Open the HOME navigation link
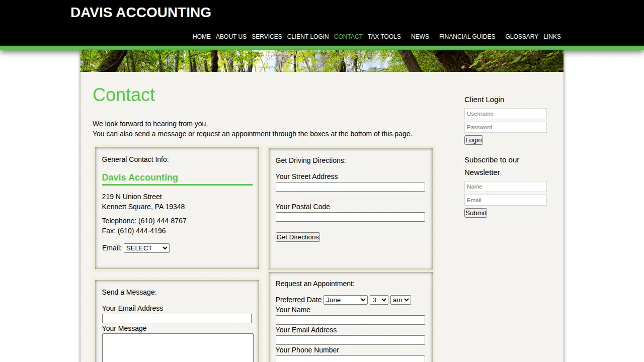The image size is (644, 362). pos(202,37)
